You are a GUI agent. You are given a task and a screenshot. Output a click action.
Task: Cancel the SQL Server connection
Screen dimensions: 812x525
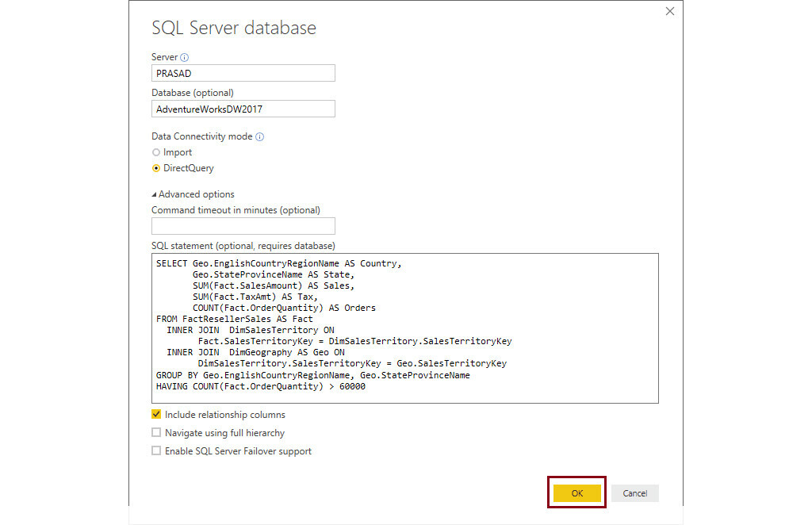[x=634, y=492]
